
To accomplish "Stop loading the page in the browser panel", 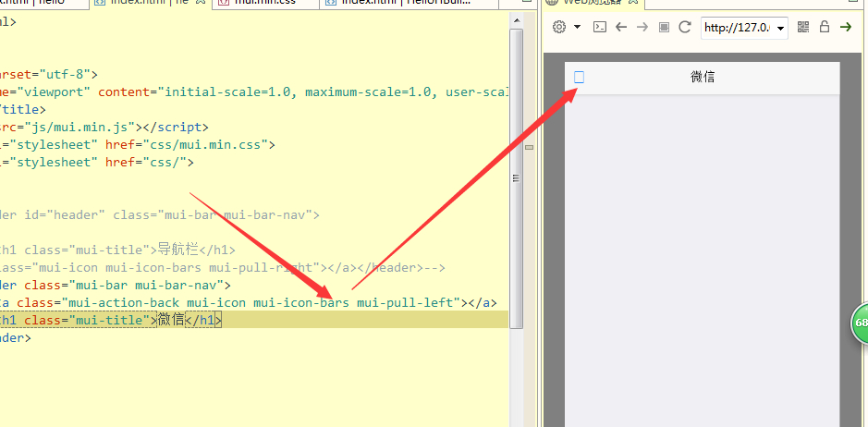I will click(x=665, y=27).
